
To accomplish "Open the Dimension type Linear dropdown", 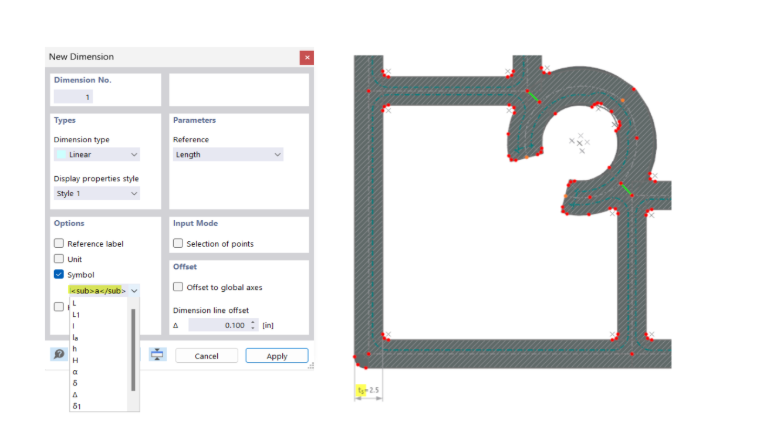I will click(96, 154).
